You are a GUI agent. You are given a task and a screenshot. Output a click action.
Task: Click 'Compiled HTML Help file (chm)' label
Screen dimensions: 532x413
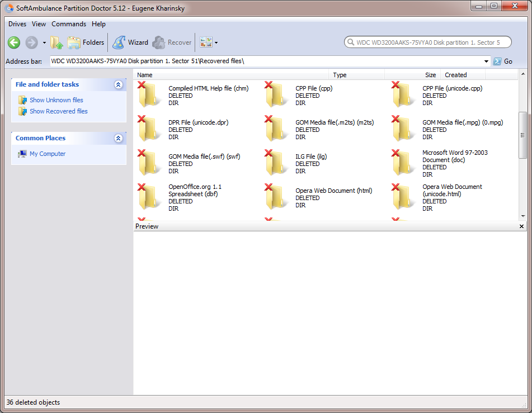click(208, 88)
